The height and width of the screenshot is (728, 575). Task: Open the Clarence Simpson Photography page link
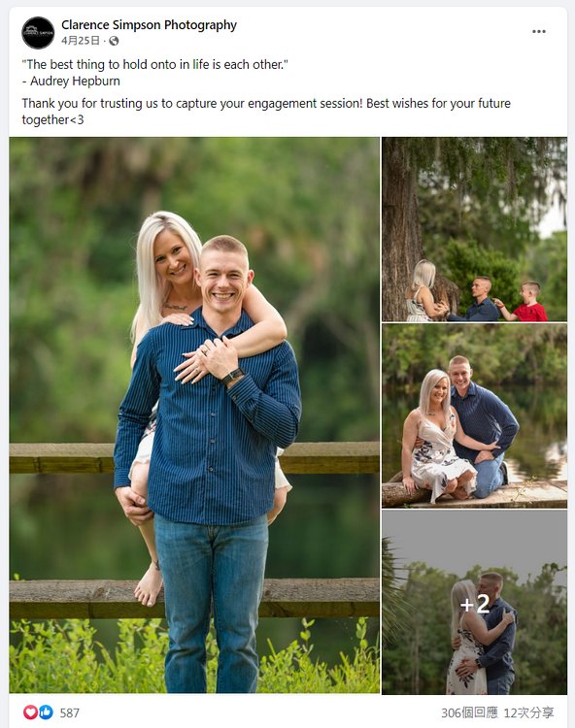(x=149, y=24)
